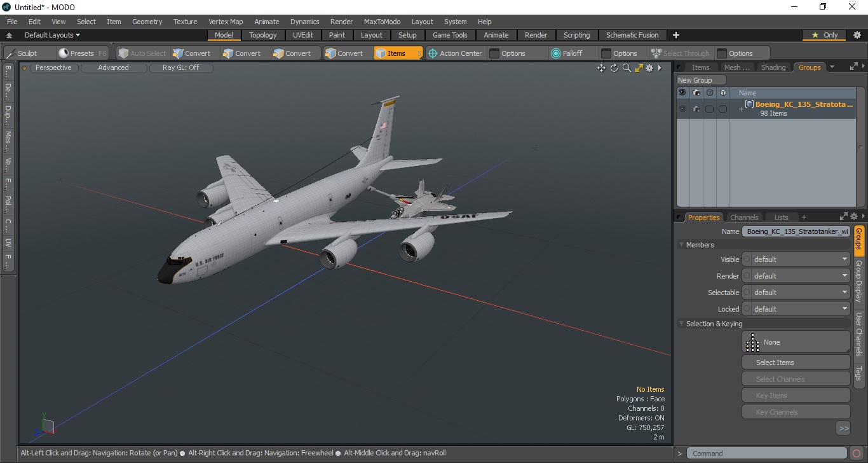Click the home arrow icon beside Default Layouts
868x463 pixels.
(10, 36)
